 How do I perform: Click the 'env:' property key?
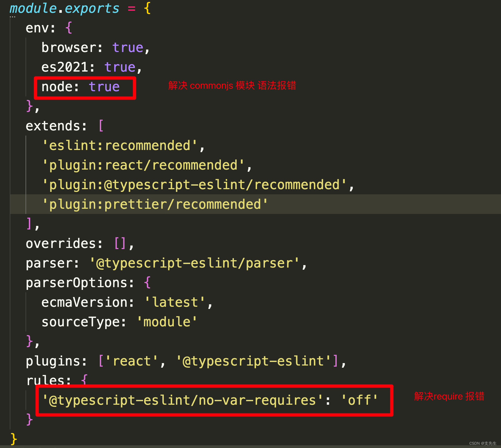[41, 28]
